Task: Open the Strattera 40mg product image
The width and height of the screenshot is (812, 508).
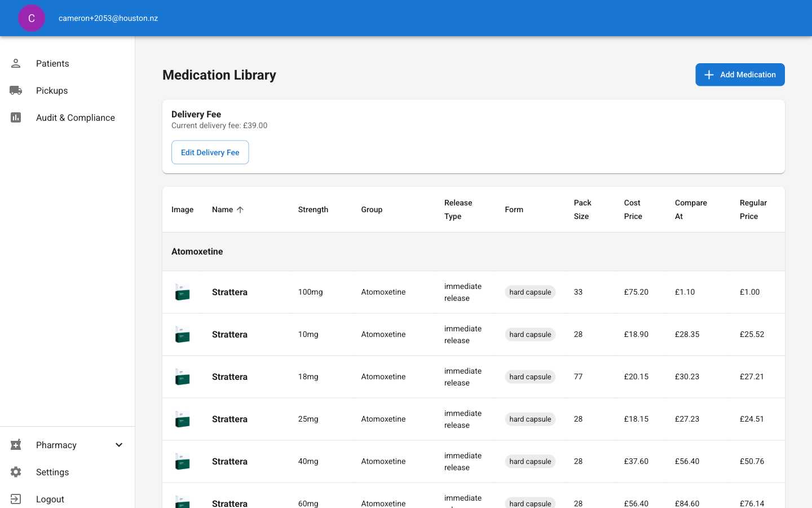Action: click(x=182, y=461)
